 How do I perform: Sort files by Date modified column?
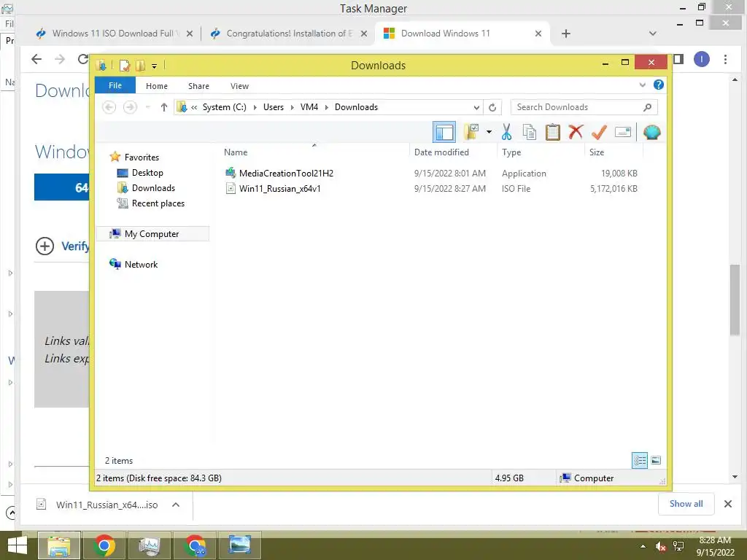[x=441, y=152]
